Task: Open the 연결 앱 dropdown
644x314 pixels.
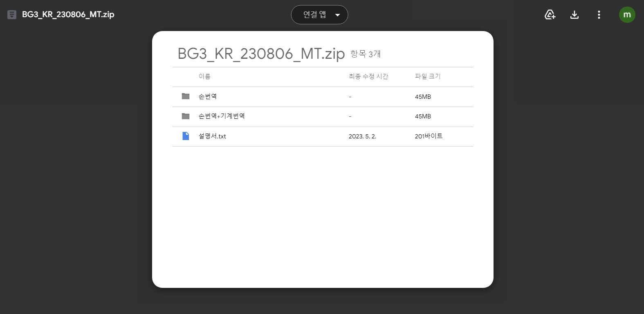Action: pyautogui.click(x=319, y=15)
